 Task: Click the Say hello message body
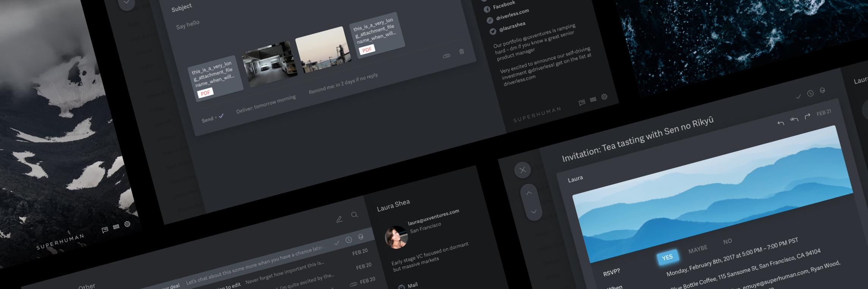click(187, 25)
